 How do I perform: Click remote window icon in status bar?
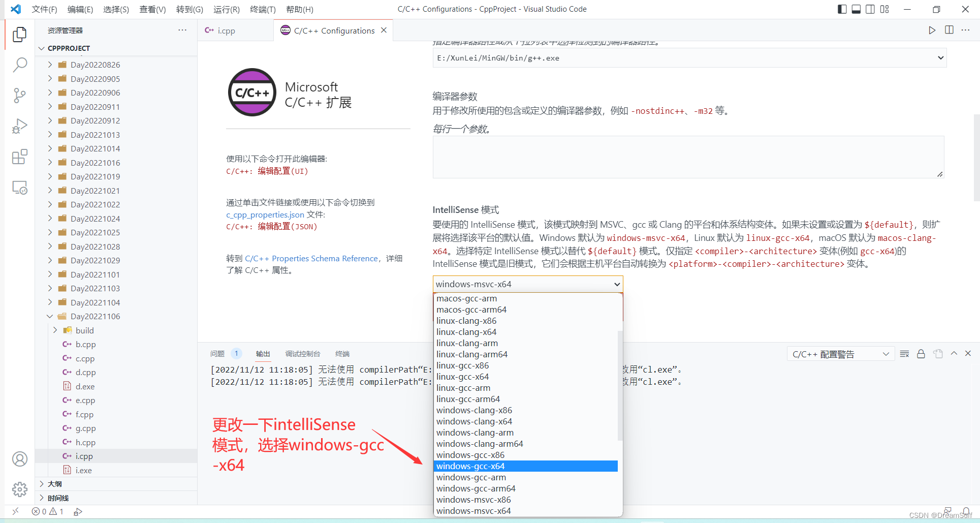(x=15, y=511)
